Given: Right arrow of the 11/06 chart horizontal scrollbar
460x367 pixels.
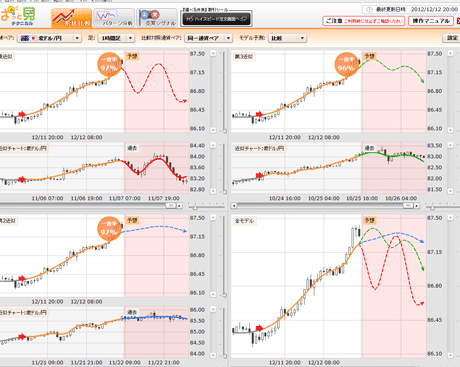Looking at the screenshot, I should 179,206.
